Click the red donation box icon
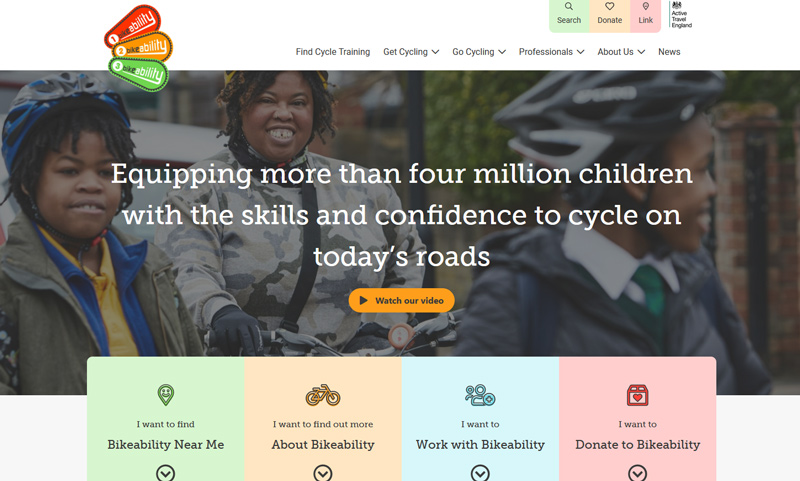 (x=637, y=395)
